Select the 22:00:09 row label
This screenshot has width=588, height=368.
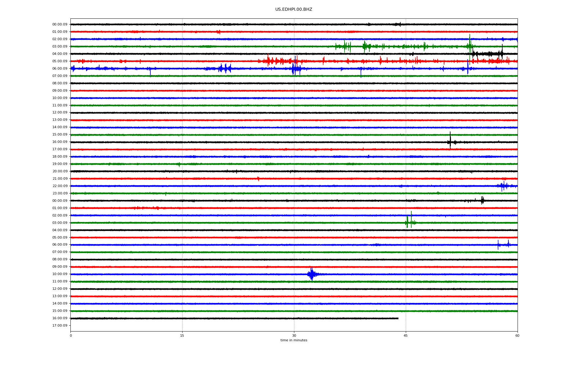click(x=60, y=186)
